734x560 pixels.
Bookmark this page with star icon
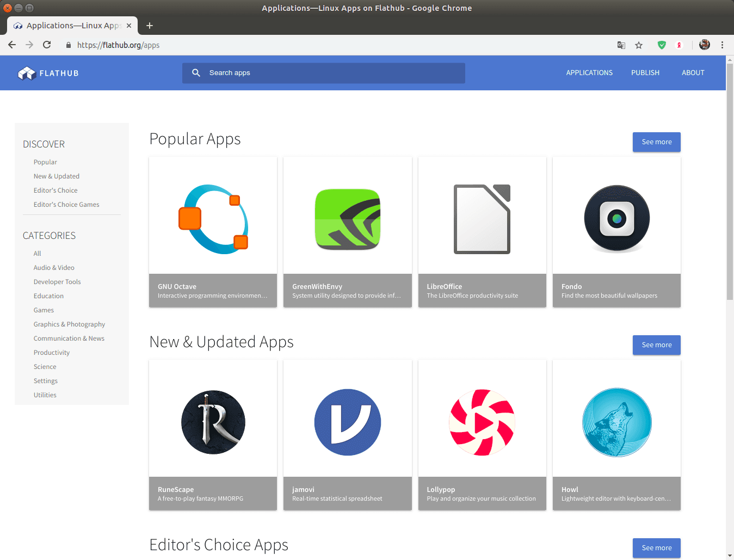click(x=639, y=45)
